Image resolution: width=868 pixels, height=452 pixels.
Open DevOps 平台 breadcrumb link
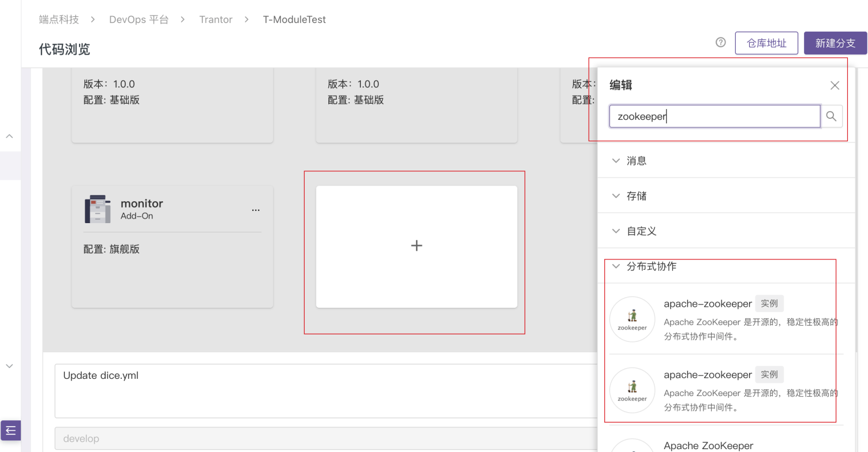(x=139, y=20)
